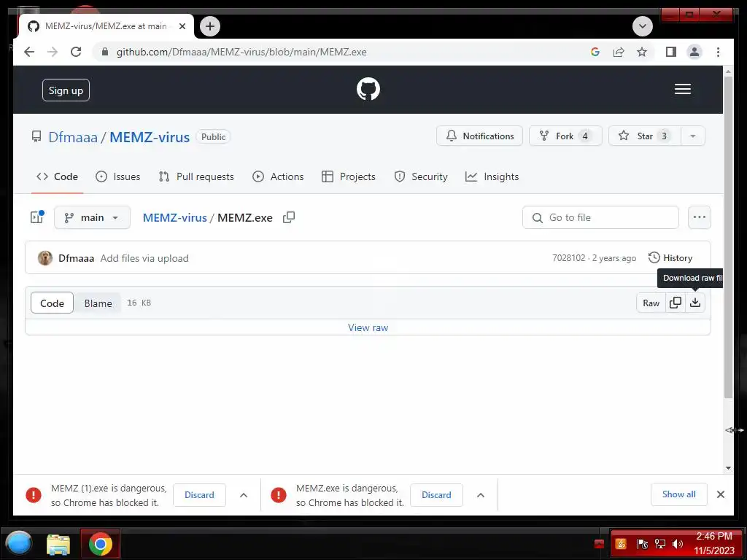747x560 pixels.
Task: Expand the file tree side panel icon
Action: [x=37, y=217]
